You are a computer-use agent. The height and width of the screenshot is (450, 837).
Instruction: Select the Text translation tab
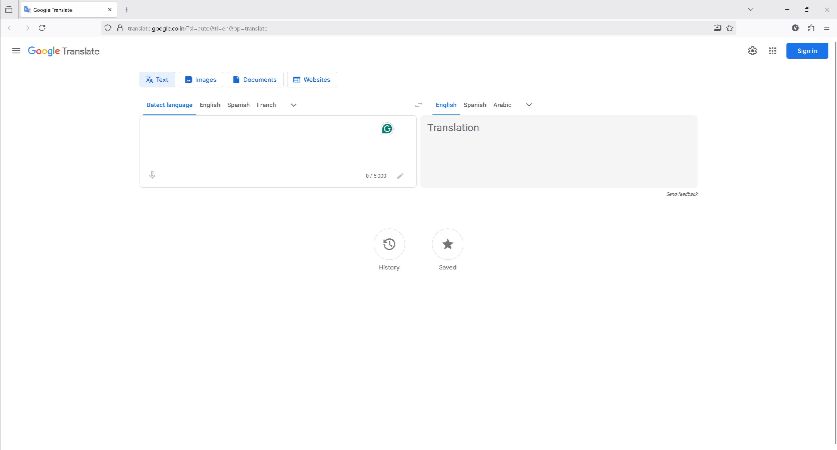157,80
